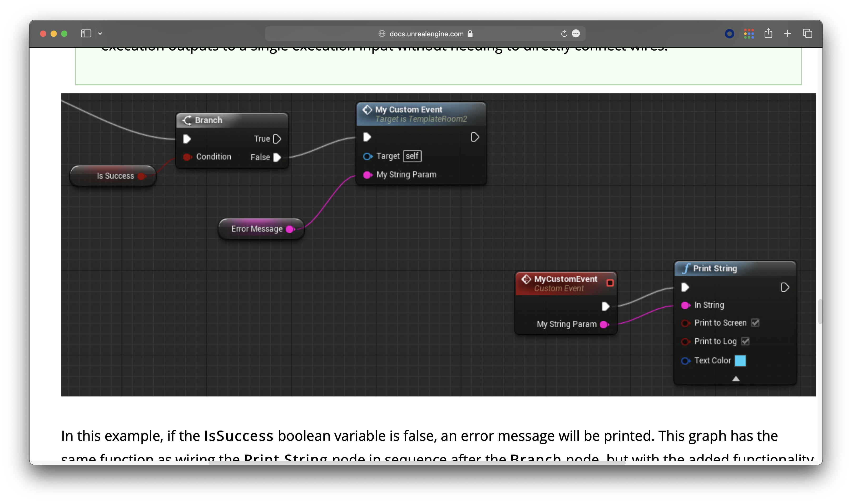Click the MyCustomEvent red delegate pin
Viewport: 852px width, 504px height.
610,283
